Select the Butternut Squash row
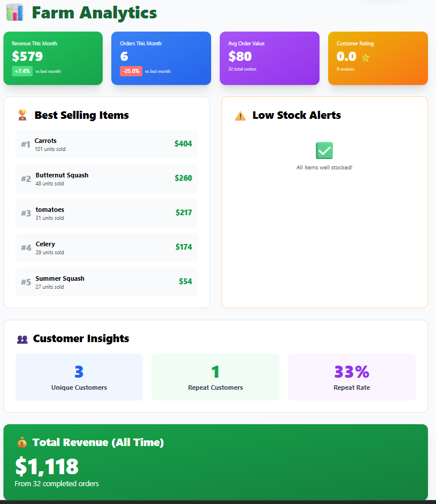The height and width of the screenshot is (504, 436). (x=107, y=179)
